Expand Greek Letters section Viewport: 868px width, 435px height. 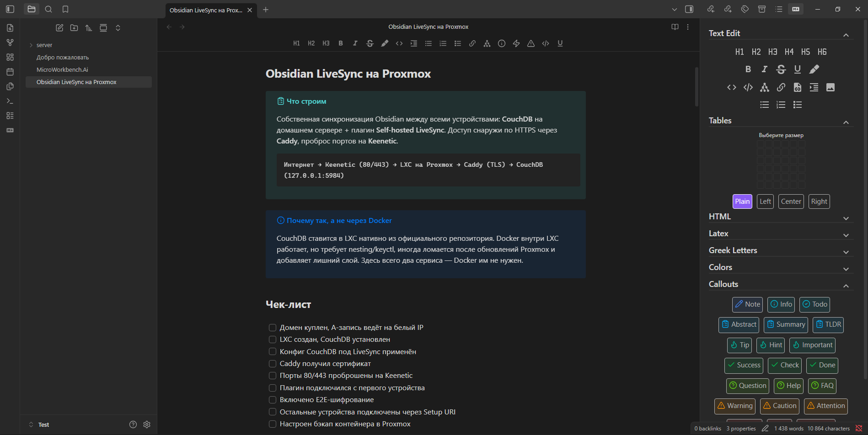(781, 251)
